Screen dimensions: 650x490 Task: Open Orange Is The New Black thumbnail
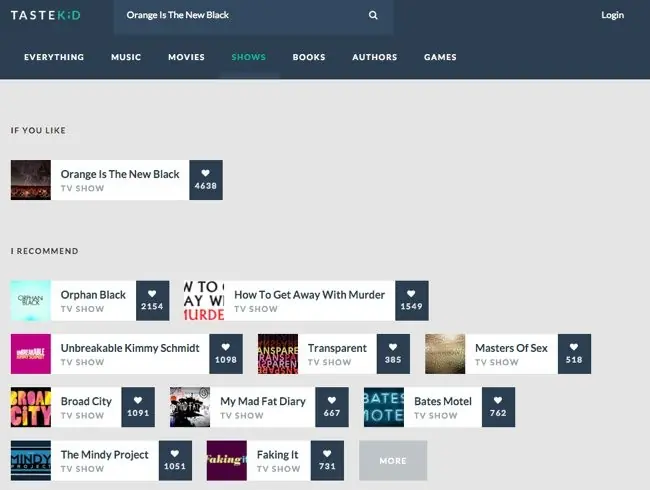[31, 180]
